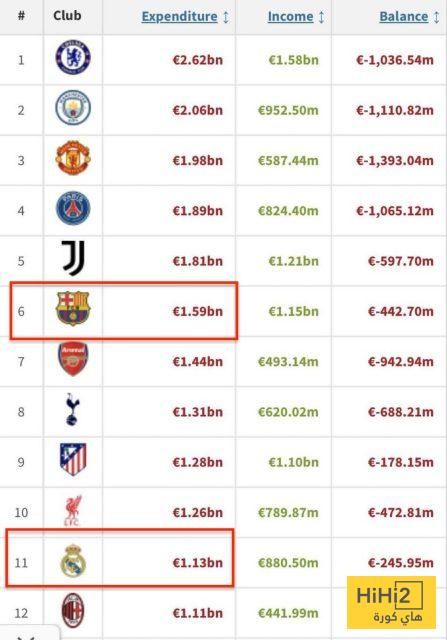Image resolution: width=447 pixels, height=640 pixels.
Task: Select the Manchester City crest
Action: (x=73, y=107)
